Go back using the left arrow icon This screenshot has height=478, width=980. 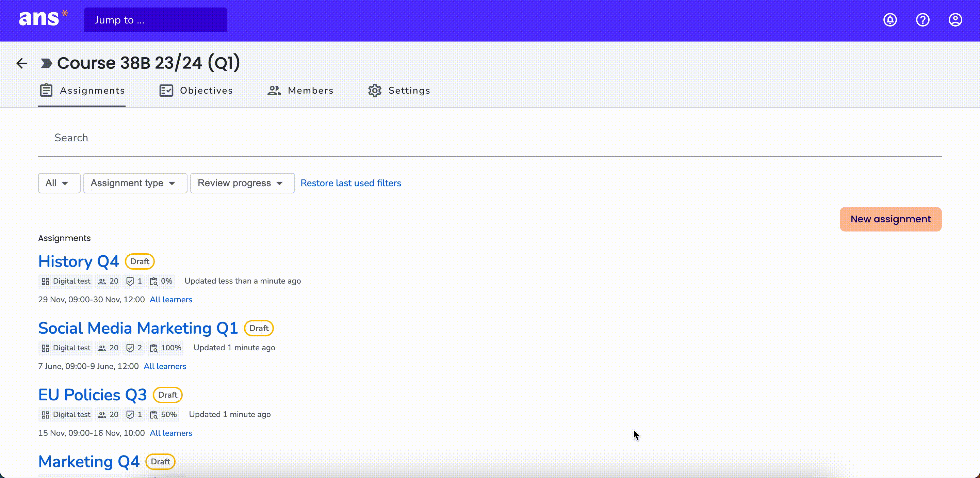click(22, 63)
